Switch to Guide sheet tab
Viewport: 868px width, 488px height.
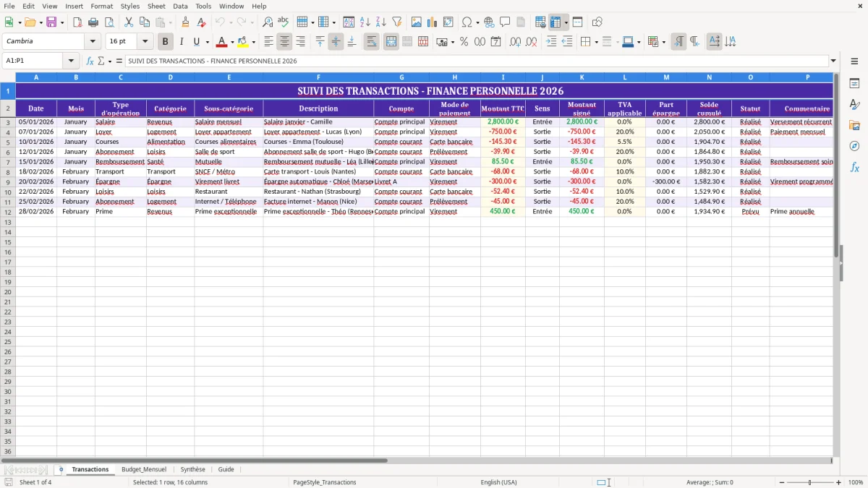tap(226, 469)
